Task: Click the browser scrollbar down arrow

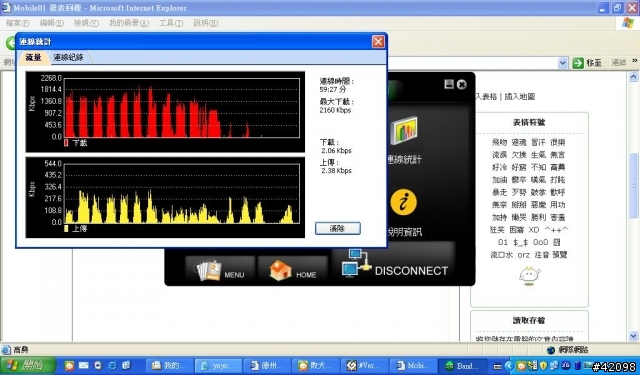Action: tap(633, 336)
